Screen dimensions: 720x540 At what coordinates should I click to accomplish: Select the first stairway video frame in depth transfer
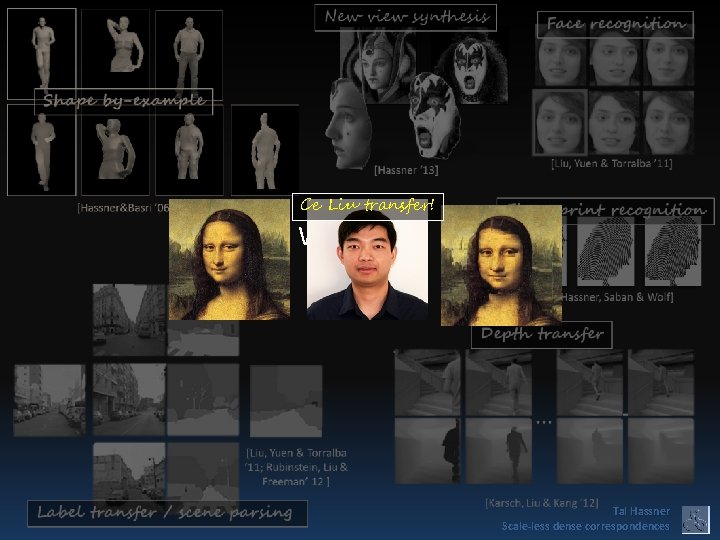click(428, 383)
